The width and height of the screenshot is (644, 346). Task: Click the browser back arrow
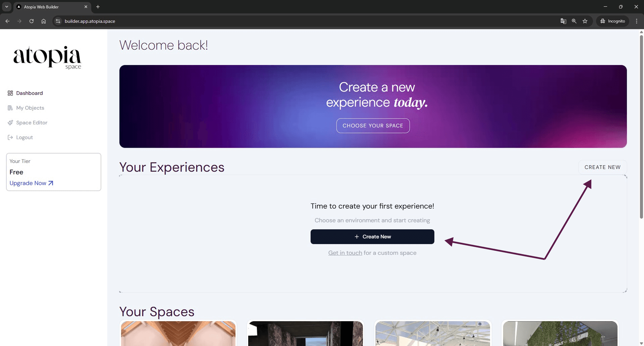(7, 21)
